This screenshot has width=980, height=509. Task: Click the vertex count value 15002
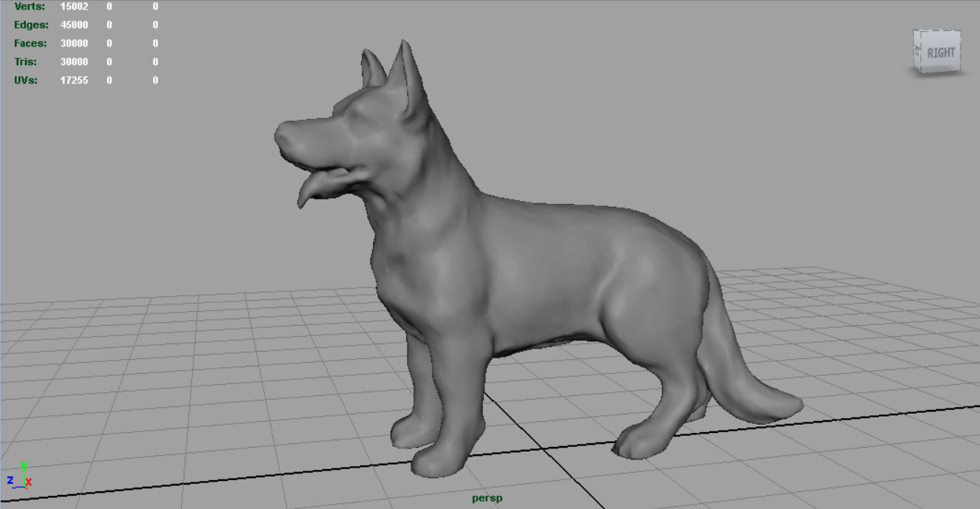tap(74, 7)
